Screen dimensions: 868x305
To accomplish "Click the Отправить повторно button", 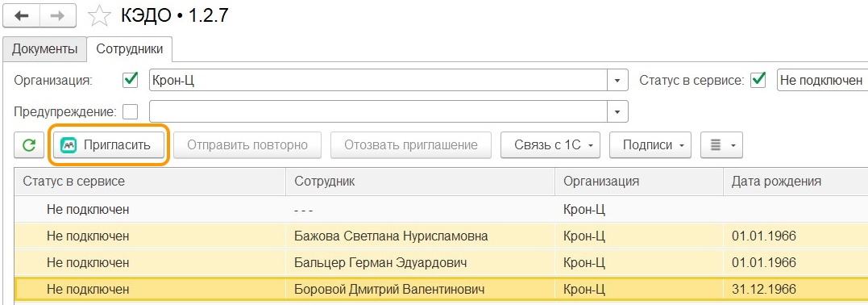I will point(247,144).
